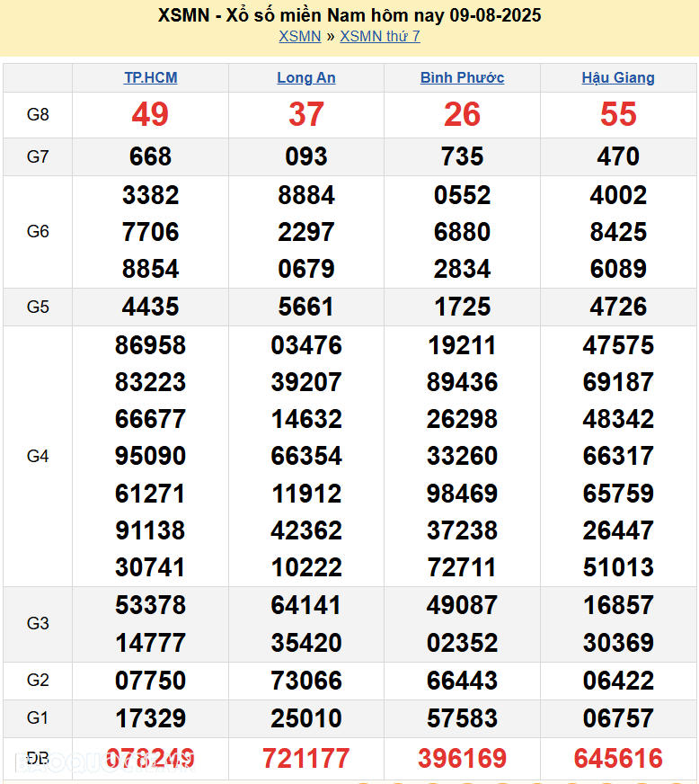699x784 pixels.
Task: Click TP.HCM G1 number 17329
Action: [x=150, y=718]
